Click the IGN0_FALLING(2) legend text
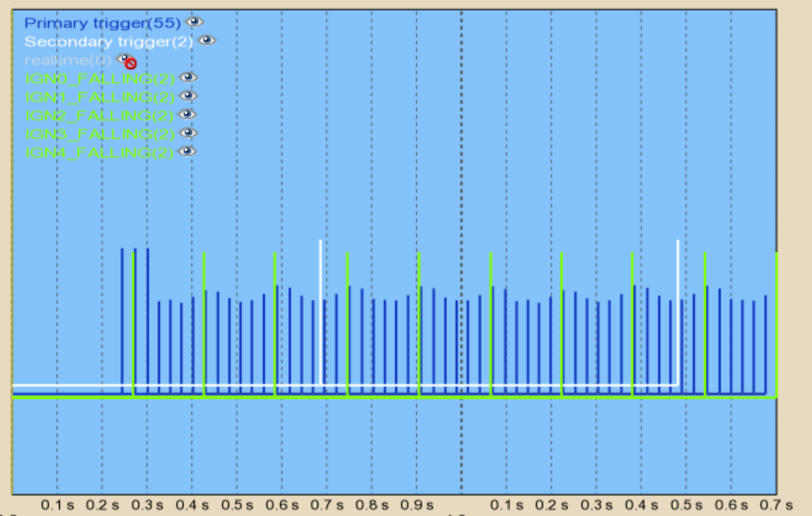The width and height of the screenshot is (812, 516). tap(100, 78)
